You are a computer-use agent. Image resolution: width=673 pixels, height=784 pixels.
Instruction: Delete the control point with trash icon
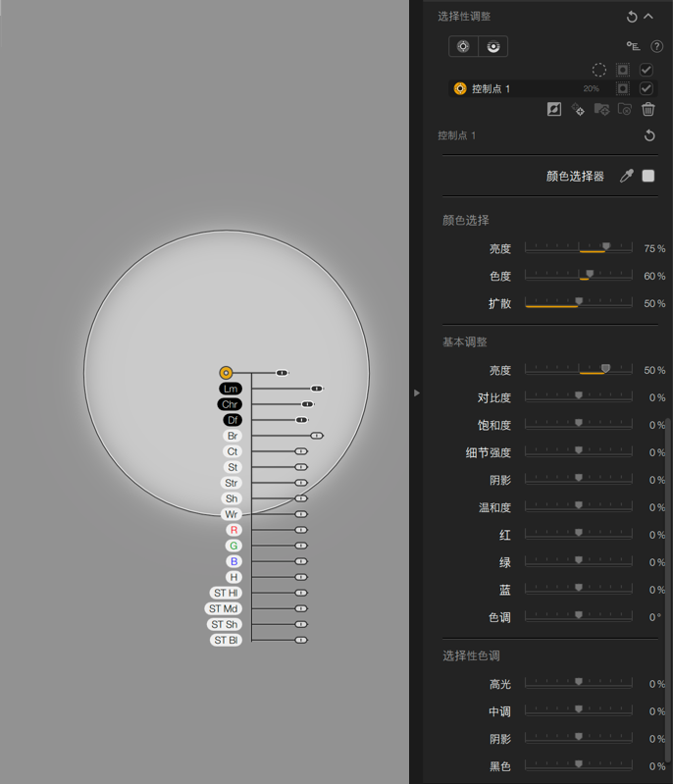pos(648,109)
